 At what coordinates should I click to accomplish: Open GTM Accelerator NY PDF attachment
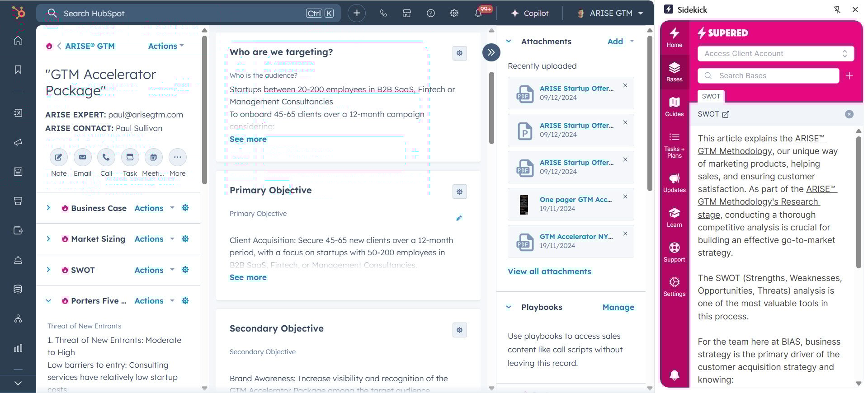click(x=576, y=237)
